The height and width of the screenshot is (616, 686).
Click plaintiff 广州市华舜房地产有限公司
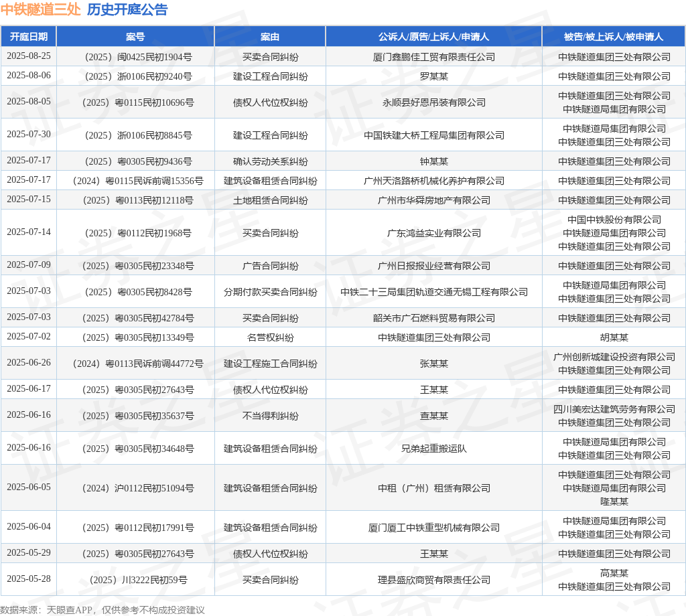pyautogui.click(x=434, y=200)
